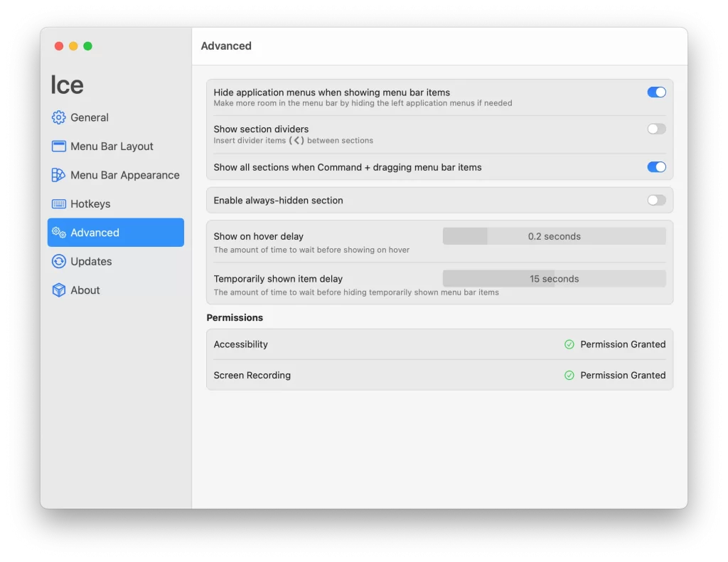This screenshot has height=562, width=728.
Task: Click the 'Show on hover delay' label
Action: 259,236
